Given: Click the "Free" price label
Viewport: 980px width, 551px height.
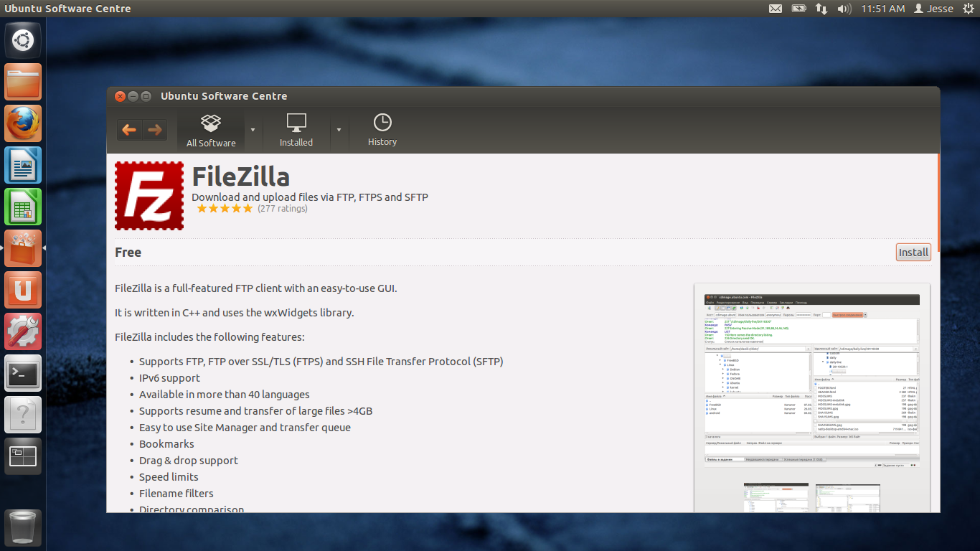Looking at the screenshot, I should (128, 253).
